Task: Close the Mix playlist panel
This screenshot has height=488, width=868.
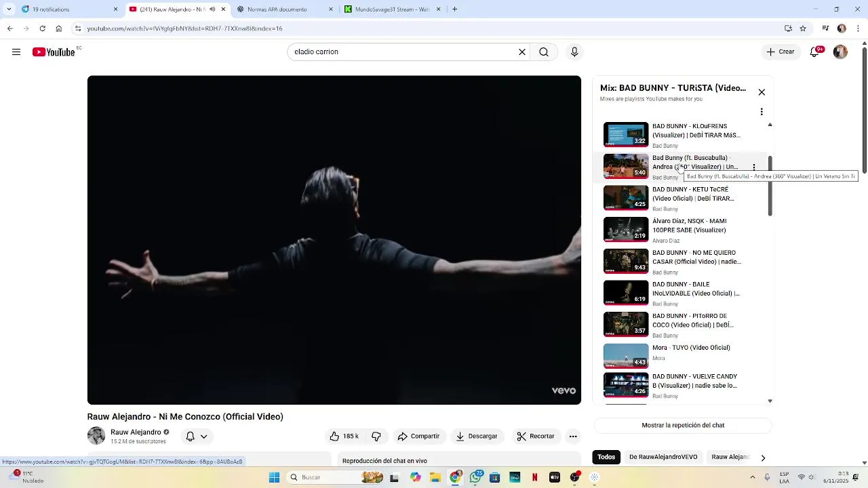Action: coord(762,92)
